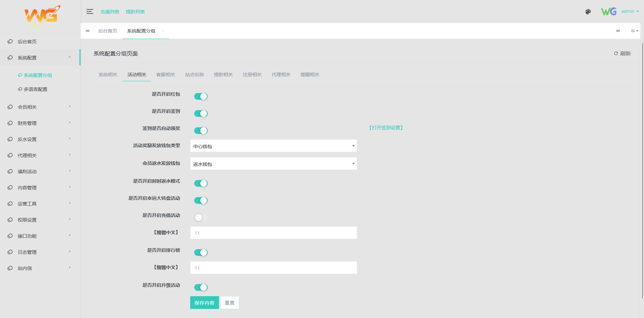The image size is (644, 318).
Task: Click the refresh icon labeled 刷新
Action: (x=622, y=54)
